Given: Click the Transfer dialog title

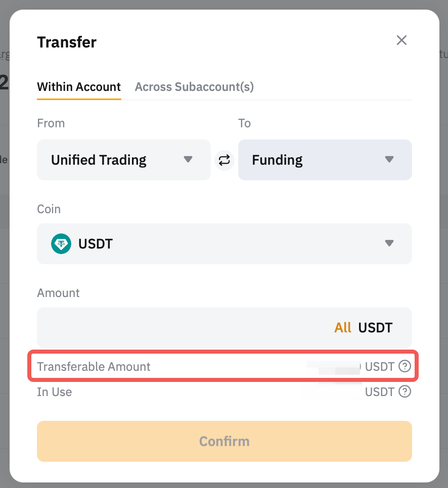Looking at the screenshot, I should 67,42.
